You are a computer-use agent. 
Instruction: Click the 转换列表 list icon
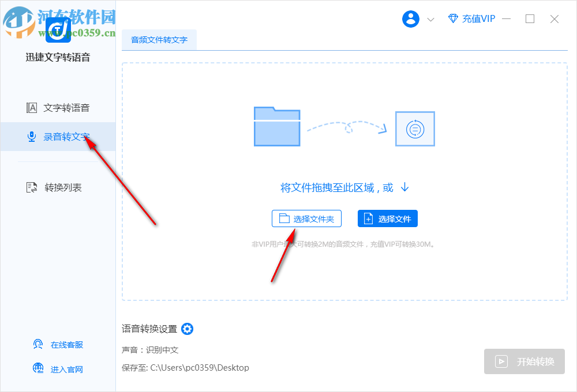[32, 187]
